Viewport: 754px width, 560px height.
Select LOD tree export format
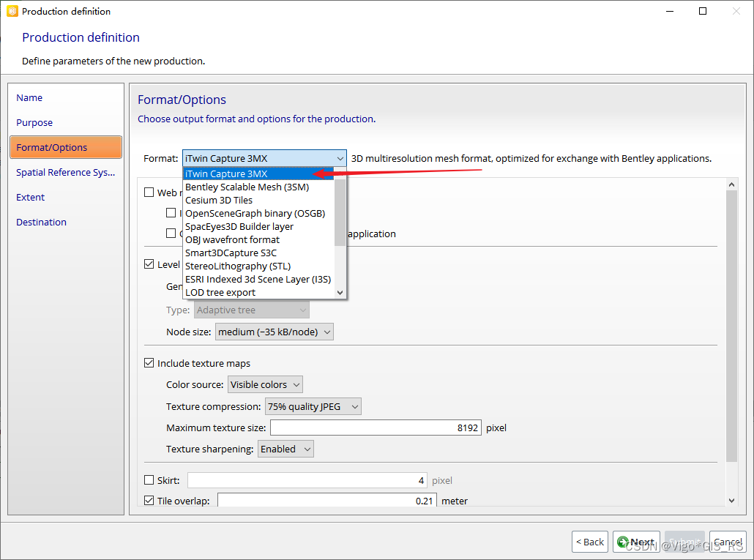tap(258, 292)
